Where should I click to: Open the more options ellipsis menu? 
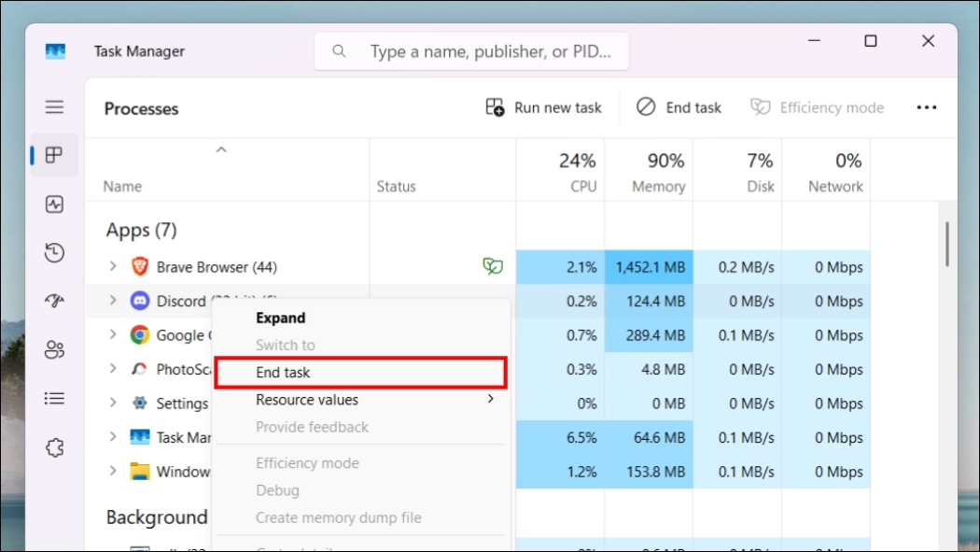pos(926,106)
